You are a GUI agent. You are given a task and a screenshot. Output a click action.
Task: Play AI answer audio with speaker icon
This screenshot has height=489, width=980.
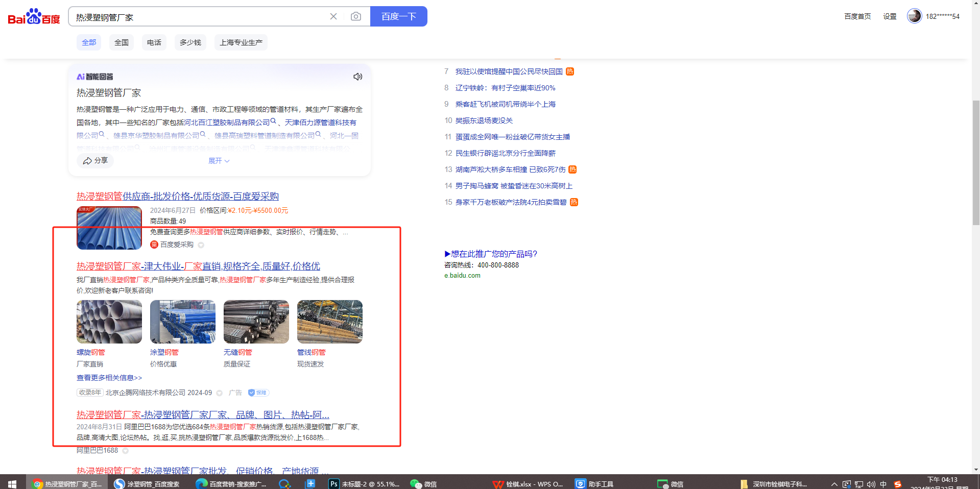[357, 77]
